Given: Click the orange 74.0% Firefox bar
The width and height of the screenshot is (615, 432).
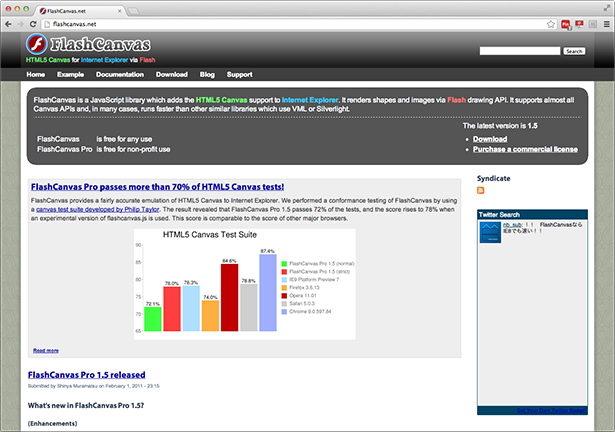Looking at the screenshot, I should click(210, 316).
